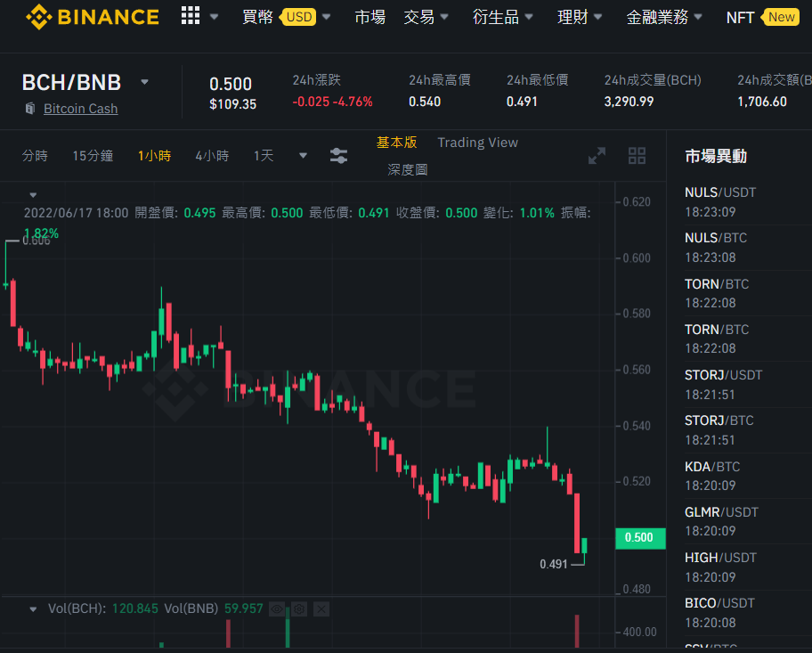Open chart indicator settings sliders icon

pos(338,156)
